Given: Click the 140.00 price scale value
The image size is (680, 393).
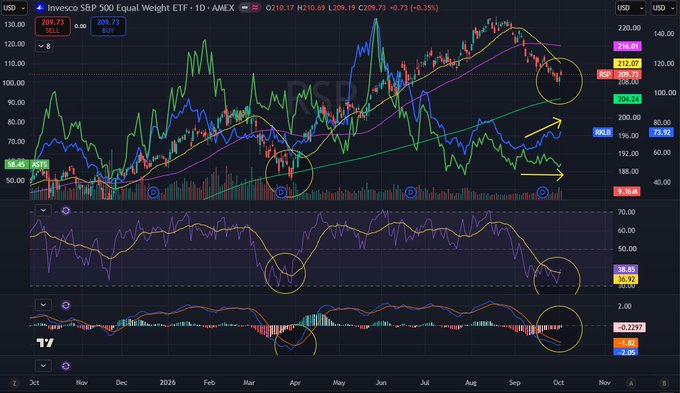Looking at the screenshot, I should (x=664, y=34).
